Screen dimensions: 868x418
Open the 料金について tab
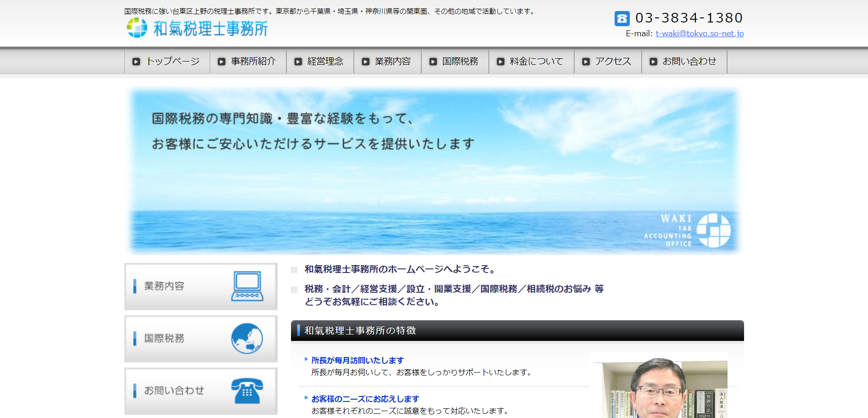(x=535, y=61)
